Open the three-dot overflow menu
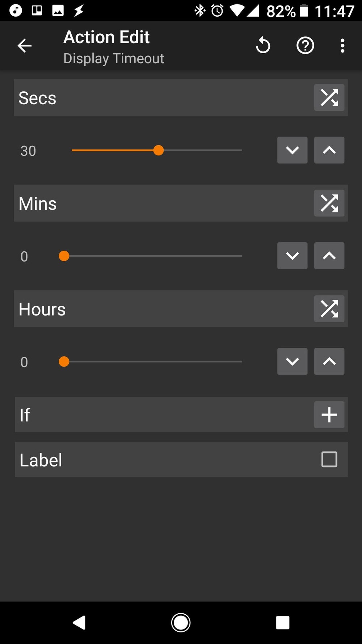362x644 pixels. coord(342,46)
